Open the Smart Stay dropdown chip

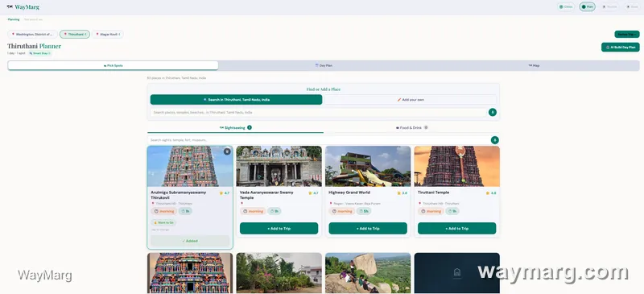pos(39,53)
